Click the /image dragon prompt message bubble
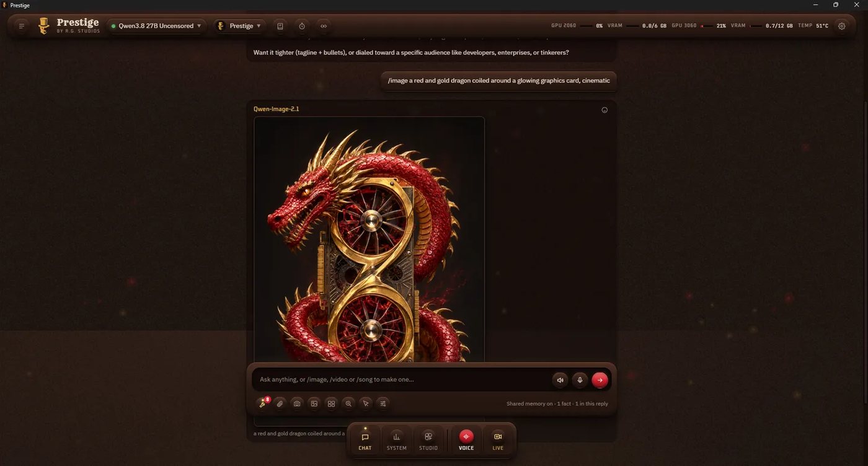This screenshot has height=466, width=868. click(x=499, y=81)
